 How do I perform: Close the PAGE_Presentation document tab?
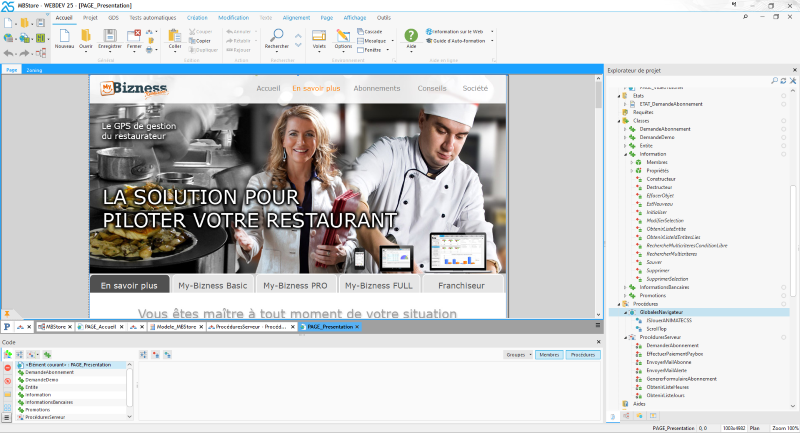click(x=357, y=326)
